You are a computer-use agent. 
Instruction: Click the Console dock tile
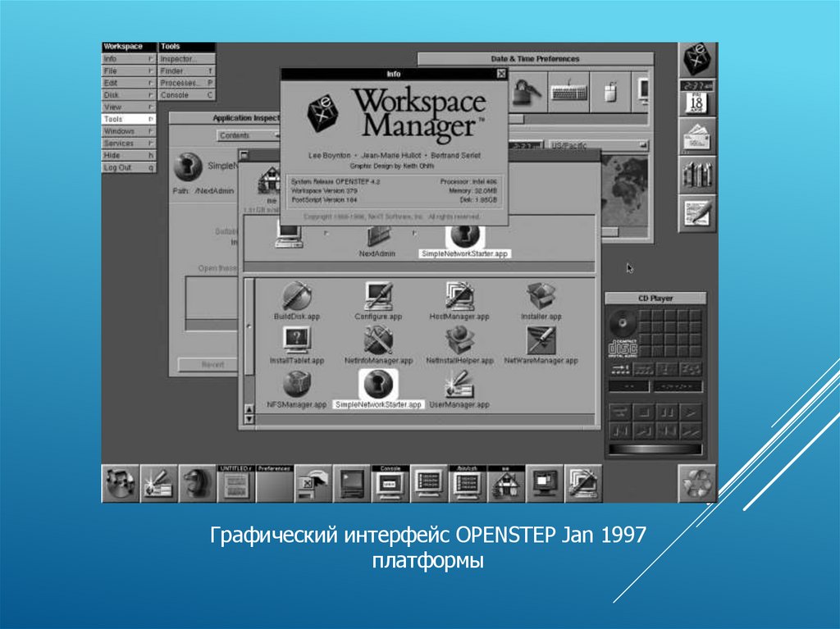click(390, 483)
